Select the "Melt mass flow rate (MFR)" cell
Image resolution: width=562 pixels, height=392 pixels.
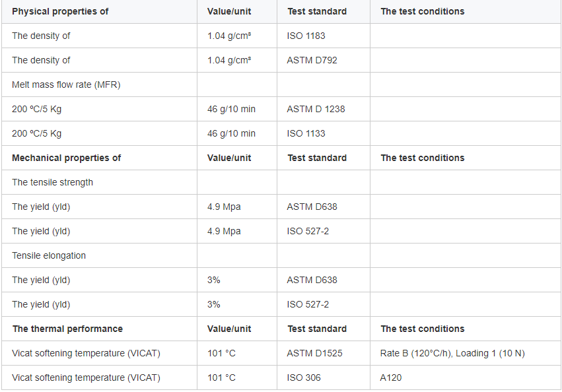click(x=66, y=84)
